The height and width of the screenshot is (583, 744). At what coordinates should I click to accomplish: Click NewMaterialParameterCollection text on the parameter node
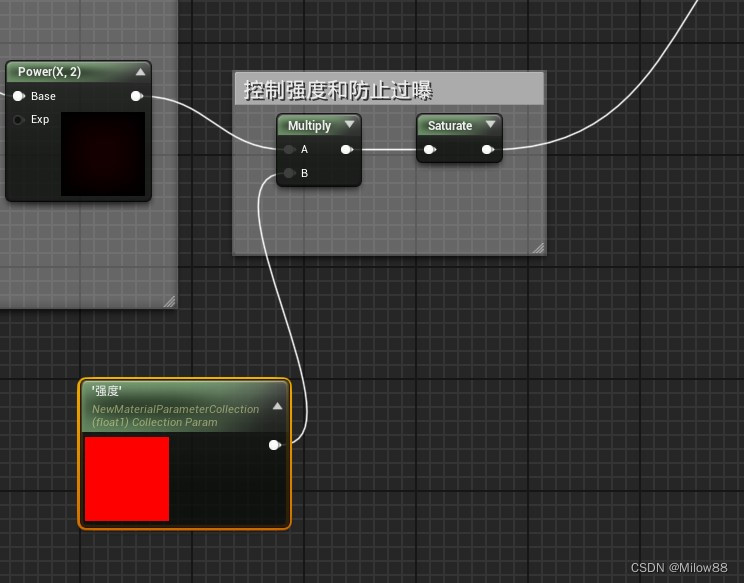pos(176,409)
